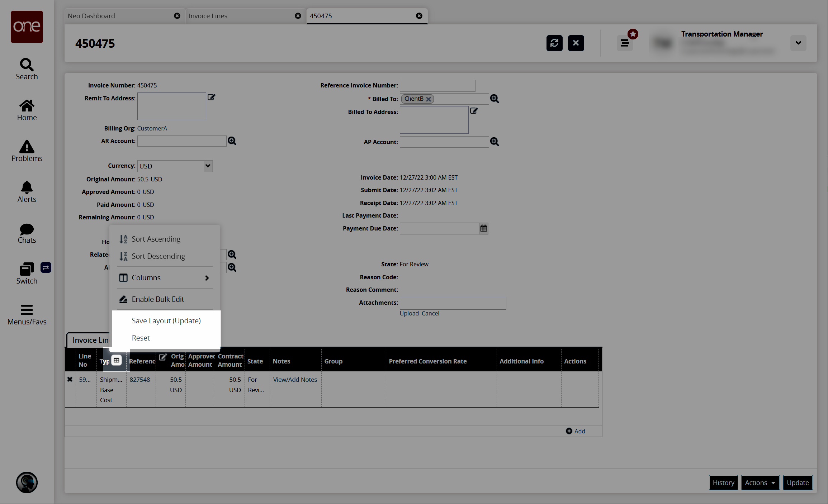Toggle the Type column menu button
The image size is (828, 504).
pos(117,360)
